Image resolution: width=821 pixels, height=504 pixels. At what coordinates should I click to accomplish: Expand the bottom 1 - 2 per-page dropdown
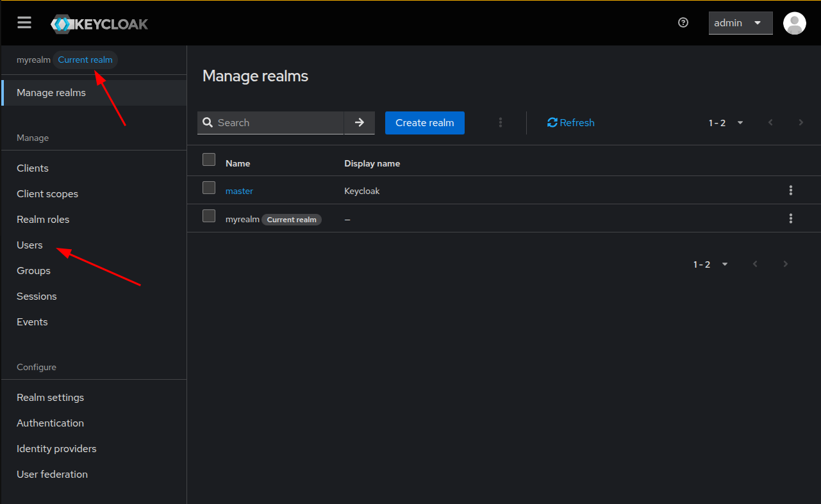711,264
